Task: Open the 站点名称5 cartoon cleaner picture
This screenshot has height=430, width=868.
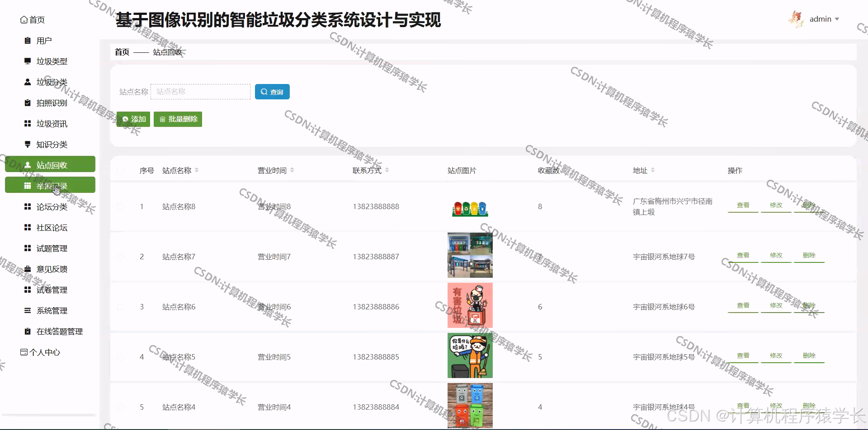Action: coord(470,355)
